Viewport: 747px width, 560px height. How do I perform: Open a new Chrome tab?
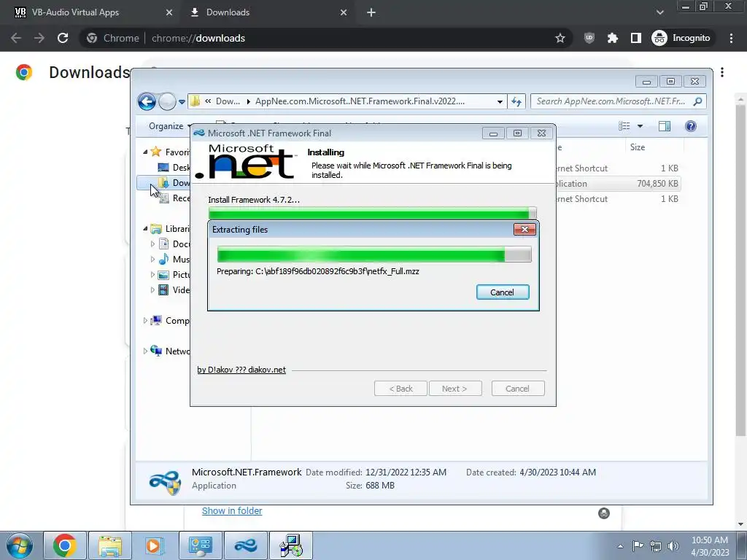pyautogui.click(x=371, y=12)
